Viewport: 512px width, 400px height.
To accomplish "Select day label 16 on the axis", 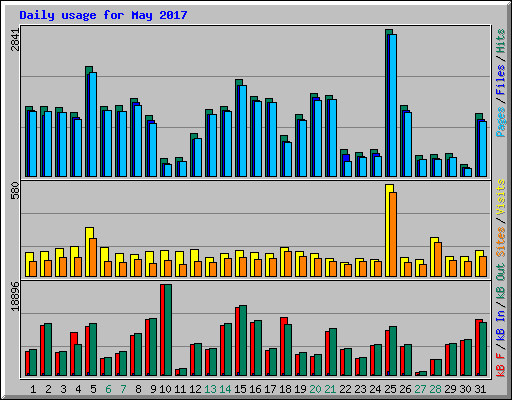I will (255, 389).
